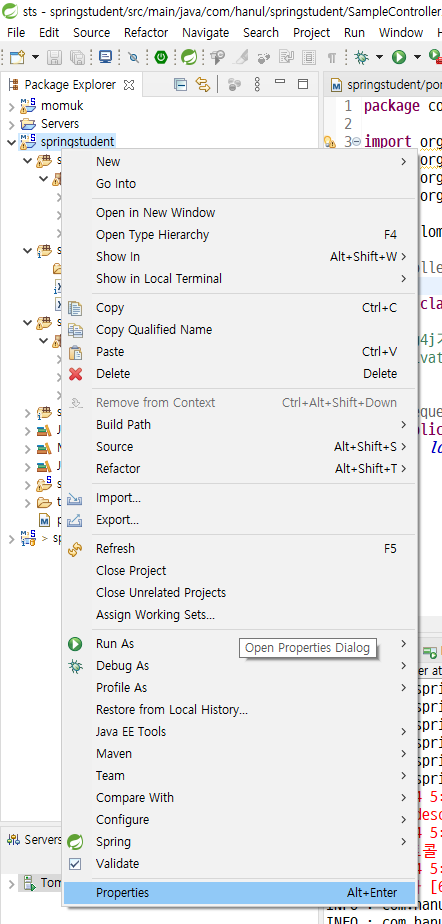Click the terminal monitor toolbar icon

[x=105, y=57]
